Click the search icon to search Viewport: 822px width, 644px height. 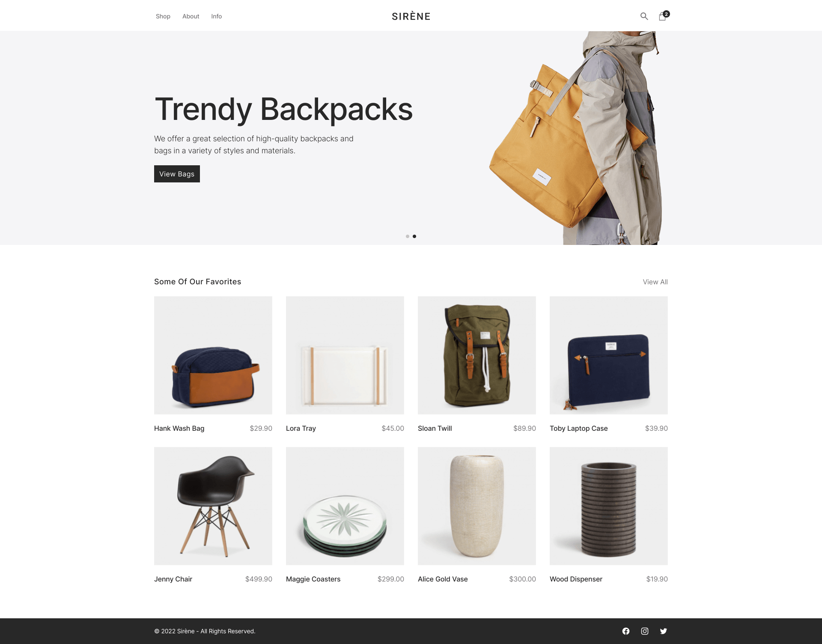pos(644,16)
